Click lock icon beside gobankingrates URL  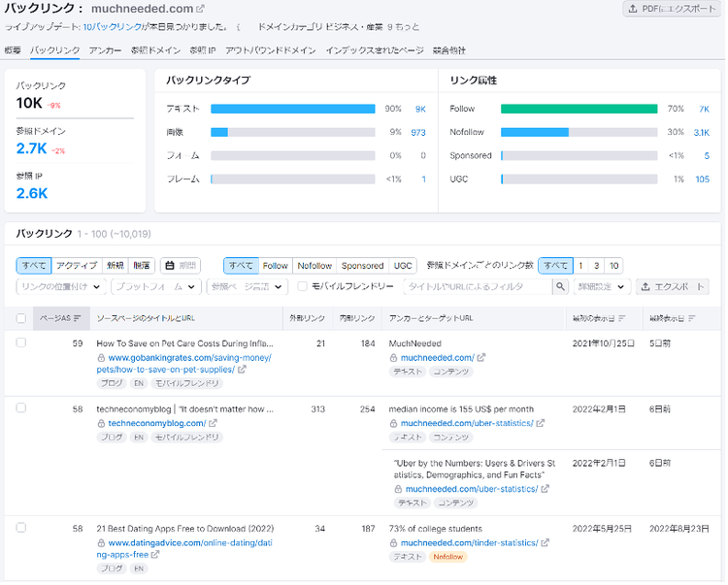coord(101,358)
